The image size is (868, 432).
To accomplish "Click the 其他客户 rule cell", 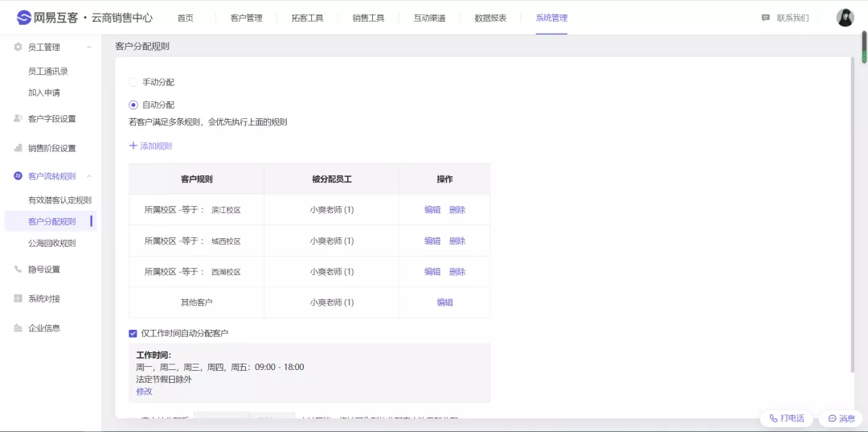I will 197,302.
